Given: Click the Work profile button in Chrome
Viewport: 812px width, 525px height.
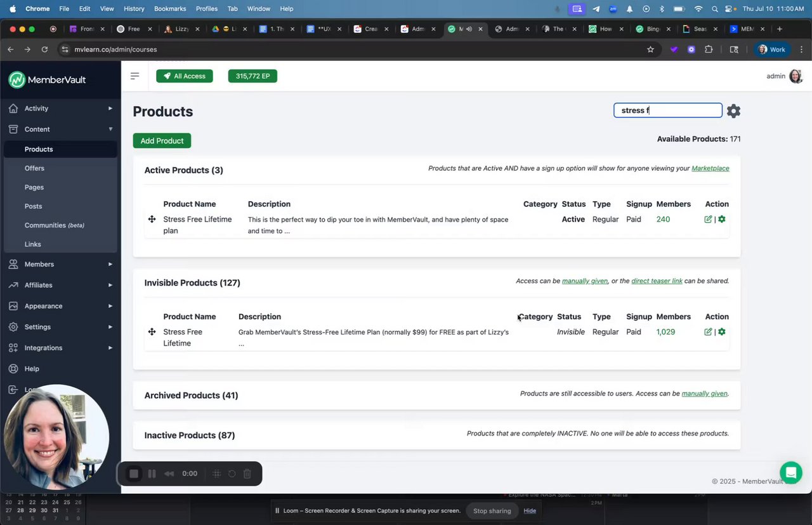Looking at the screenshot, I should tap(771, 50).
